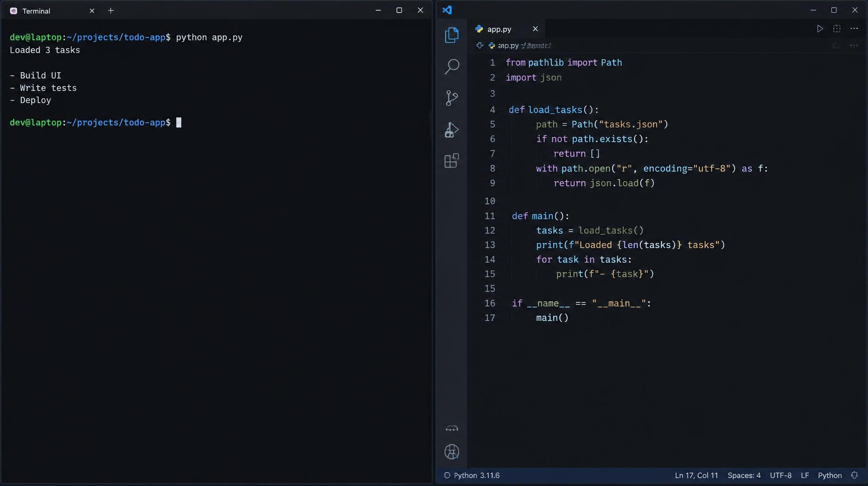Click the remote/ports icon above accounts

(x=451, y=429)
